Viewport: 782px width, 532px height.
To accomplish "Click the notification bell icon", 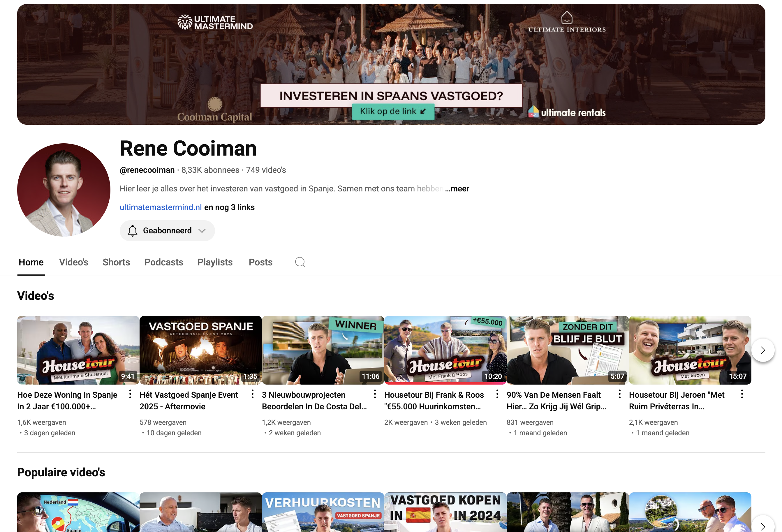I will pos(133,231).
